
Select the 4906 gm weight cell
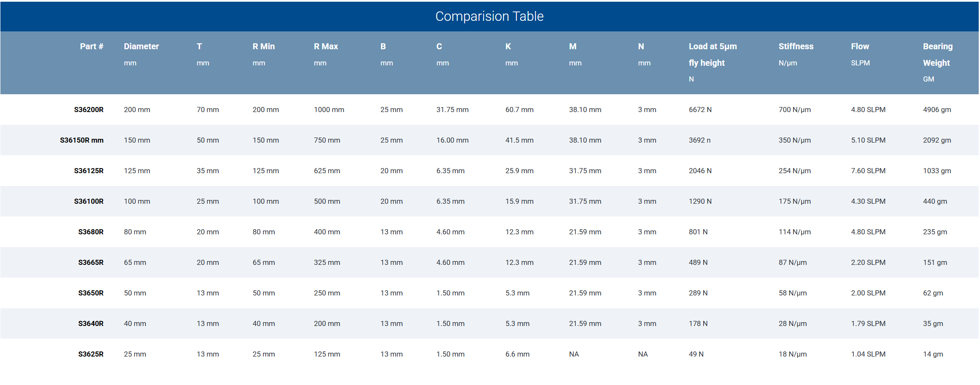click(937, 110)
